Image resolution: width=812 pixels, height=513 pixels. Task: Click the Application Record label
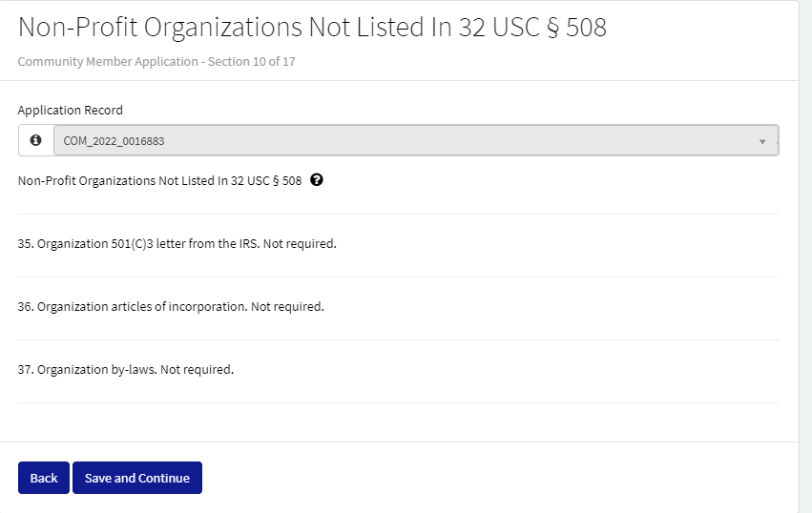(x=71, y=110)
